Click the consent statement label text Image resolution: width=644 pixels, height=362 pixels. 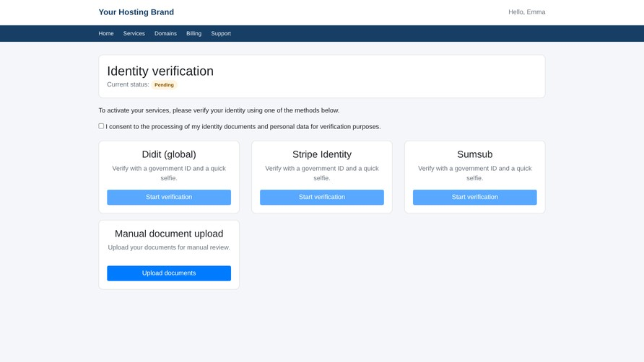pyautogui.click(x=243, y=127)
